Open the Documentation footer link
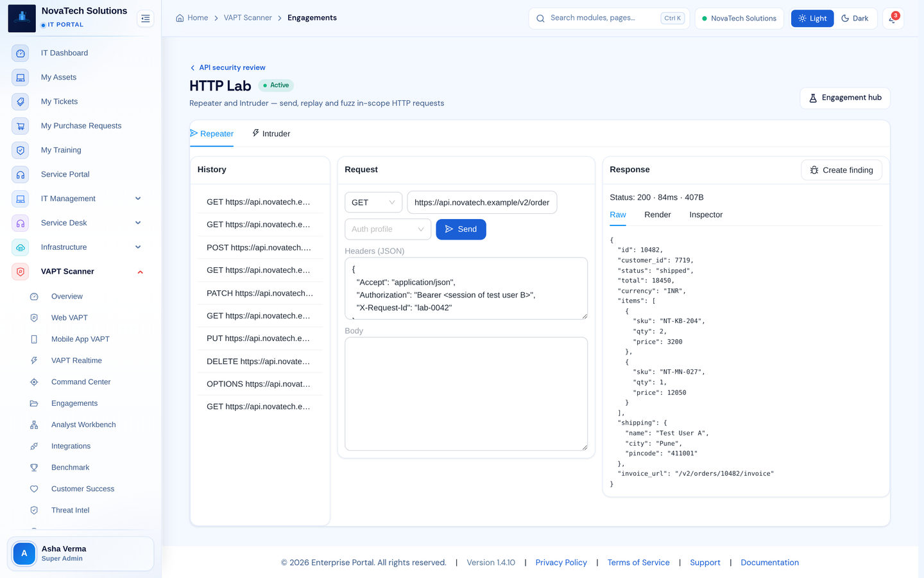This screenshot has height=578, width=924. [x=770, y=563]
